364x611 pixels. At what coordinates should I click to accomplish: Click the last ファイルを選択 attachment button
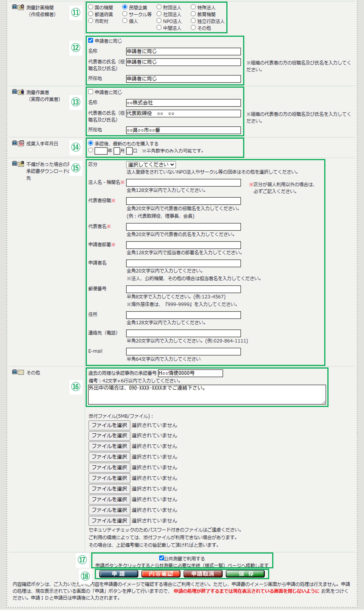coord(109,521)
